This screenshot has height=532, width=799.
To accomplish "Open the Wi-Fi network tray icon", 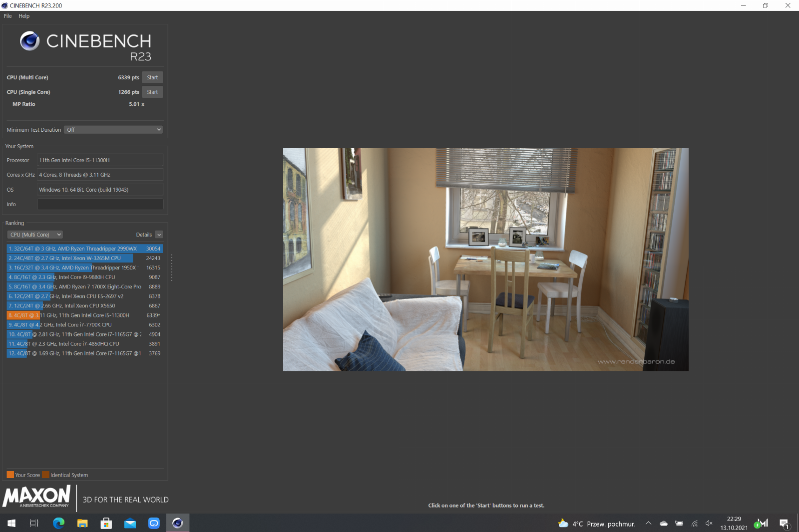I will [x=694, y=523].
